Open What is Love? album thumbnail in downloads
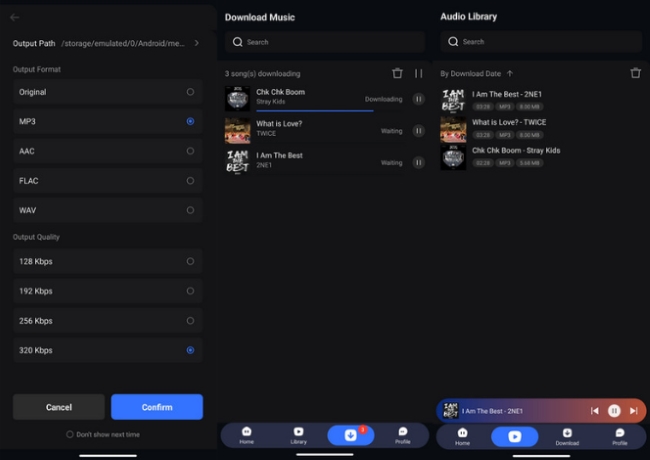Viewport: 650px width, 460px height. click(238, 131)
